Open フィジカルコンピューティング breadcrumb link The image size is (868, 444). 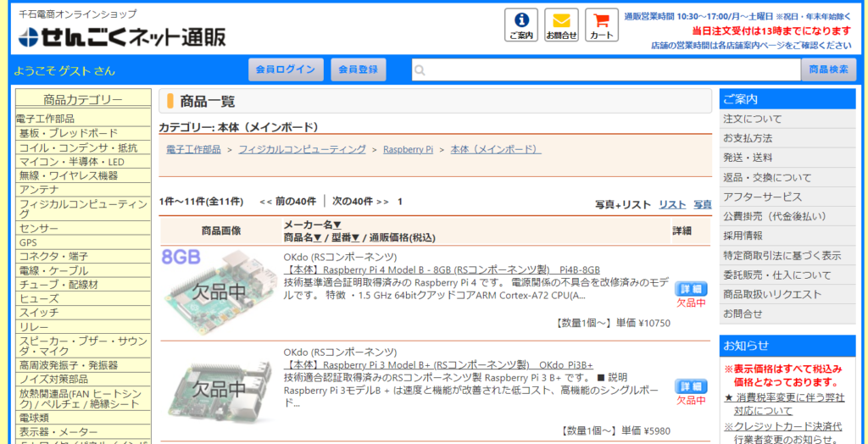click(303, 149)
